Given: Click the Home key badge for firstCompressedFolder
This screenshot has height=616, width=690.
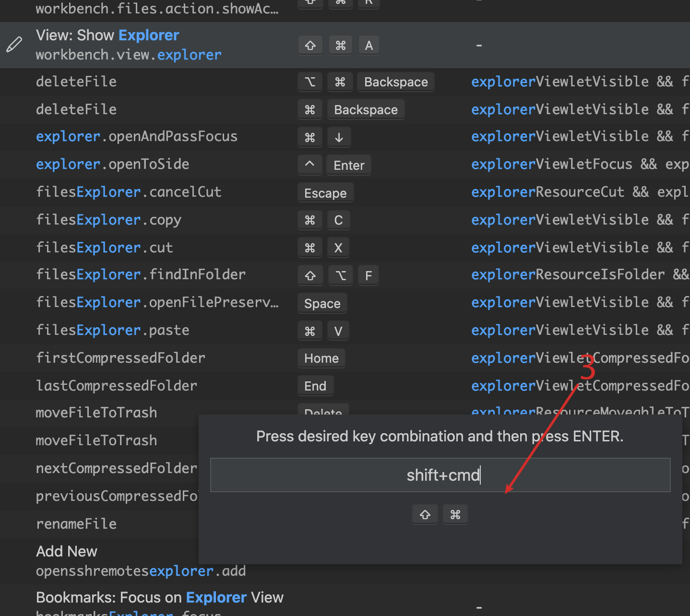Looking at the screenshot, I should click(321, 358).
